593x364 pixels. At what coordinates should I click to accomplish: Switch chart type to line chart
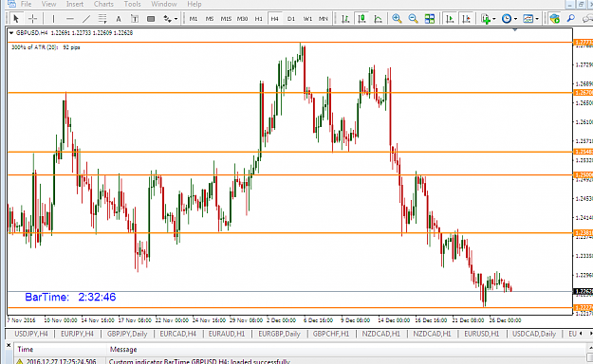tap(379, 19)
